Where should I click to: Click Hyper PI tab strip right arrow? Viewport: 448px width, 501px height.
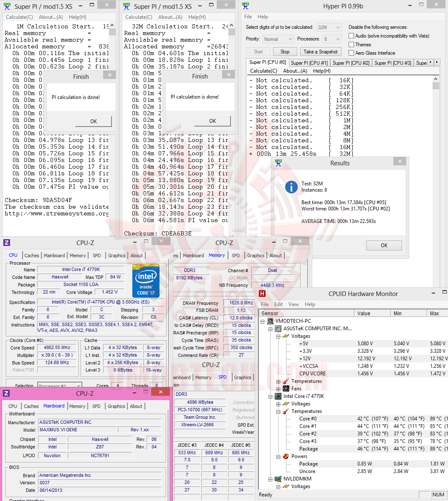click(437, 62)
